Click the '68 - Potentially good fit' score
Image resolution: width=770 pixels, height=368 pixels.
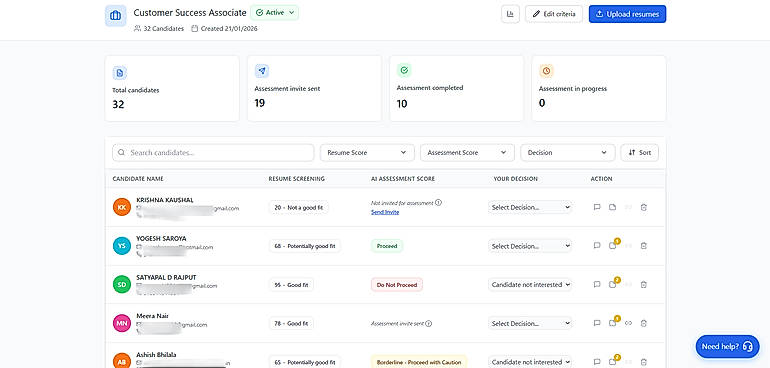click(305, 246)
